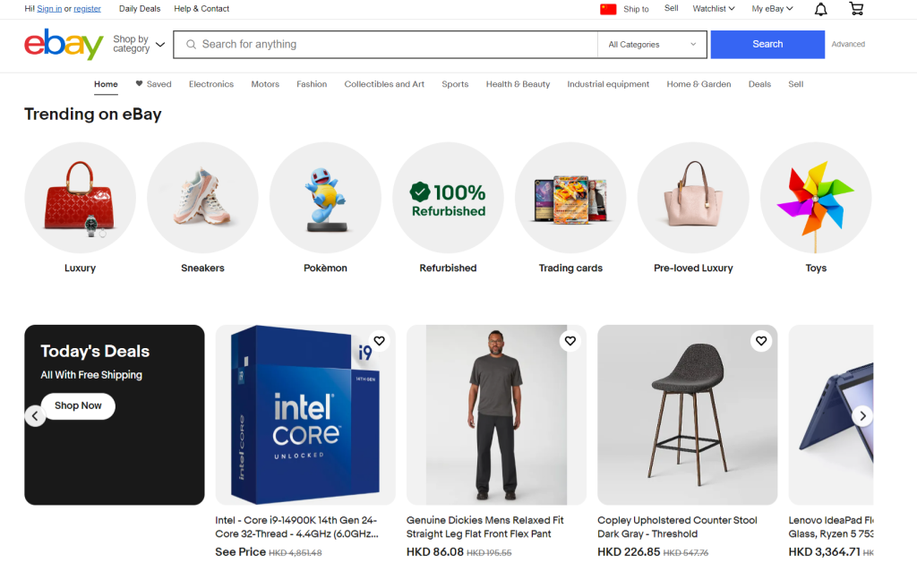Heart the Dickies pants product
Image resolution: width=917 pixels, height=588 pixels.
(570, 341)
